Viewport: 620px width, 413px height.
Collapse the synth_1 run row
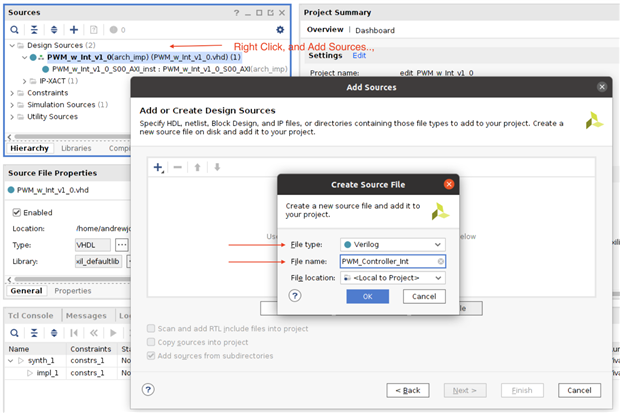[11, 360]
